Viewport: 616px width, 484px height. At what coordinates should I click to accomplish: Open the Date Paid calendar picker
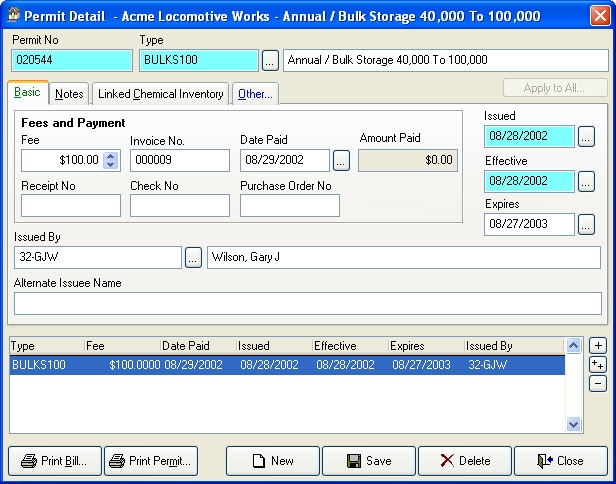coord(341,161)
